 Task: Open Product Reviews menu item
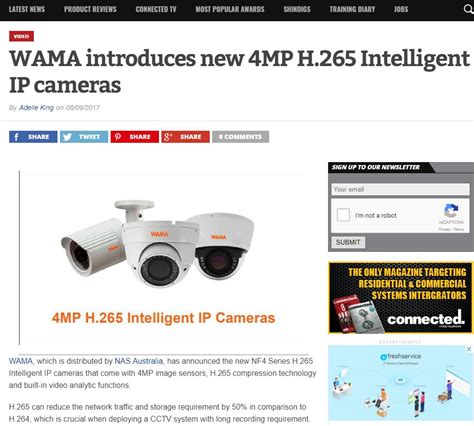click(x=90, y=9)
